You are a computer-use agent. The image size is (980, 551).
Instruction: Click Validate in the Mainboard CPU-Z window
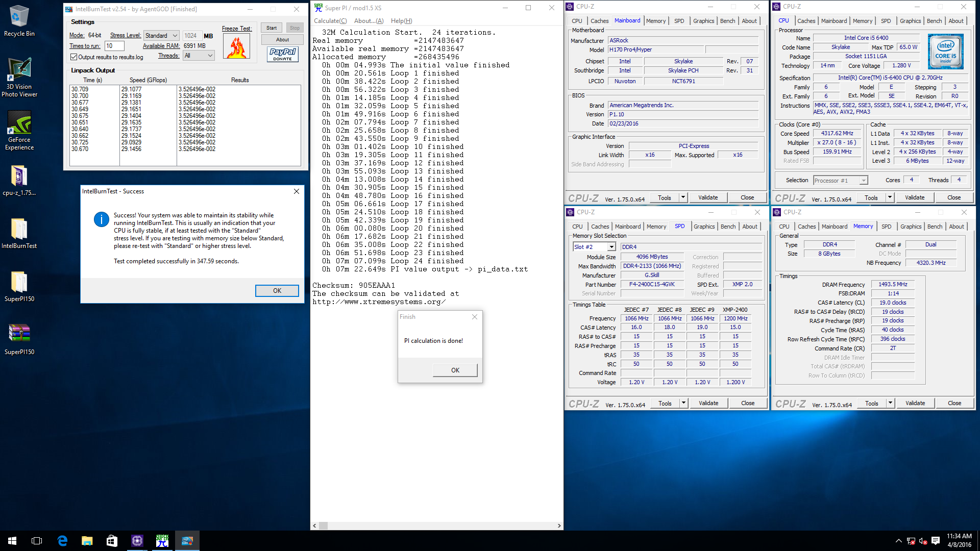point(708,197)
